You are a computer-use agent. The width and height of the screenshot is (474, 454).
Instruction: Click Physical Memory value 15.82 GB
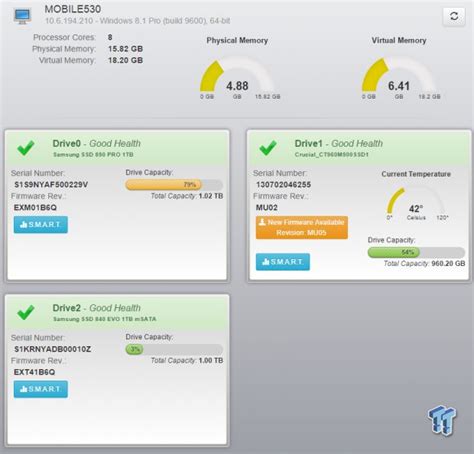[x=125, y=49]
